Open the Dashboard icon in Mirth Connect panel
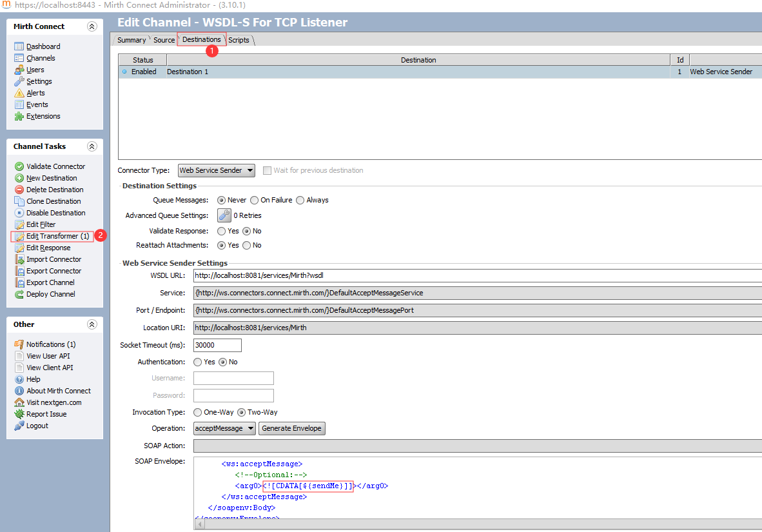The image size is (762, 532). [x=19, y=46]
